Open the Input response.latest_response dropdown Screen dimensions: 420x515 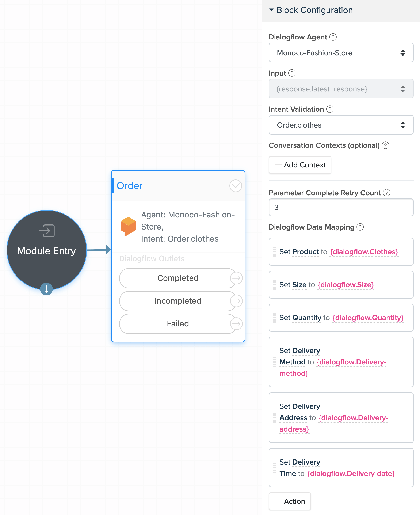click(x=341, y=89)
